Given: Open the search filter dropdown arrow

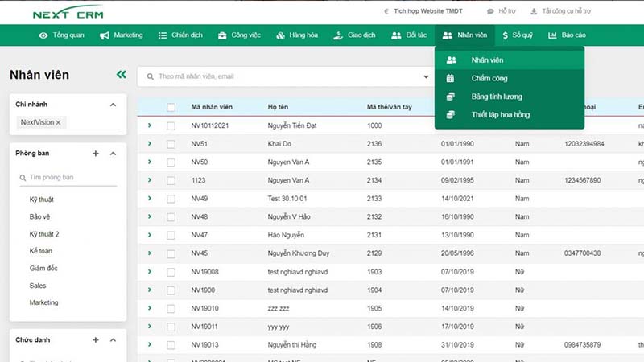Looking at the screenshot, I should [426, 77].
